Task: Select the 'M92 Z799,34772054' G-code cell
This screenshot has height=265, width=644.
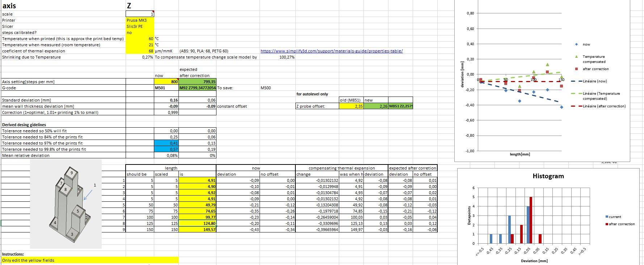Action: coord(198,88)
